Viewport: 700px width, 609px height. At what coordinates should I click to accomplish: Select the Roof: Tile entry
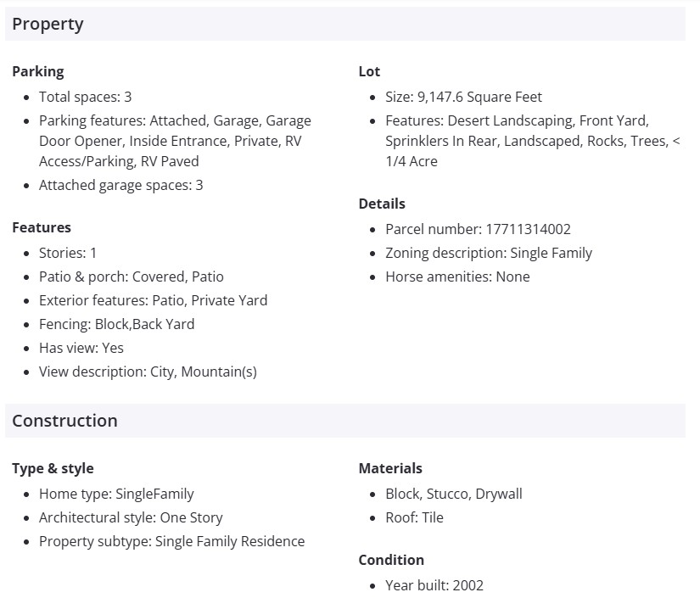click(x=414, y=517)
